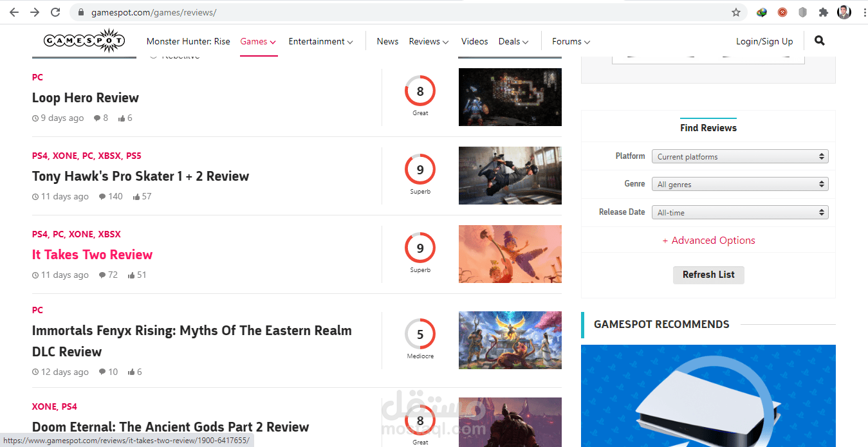Click the gray shield extension icon
Image resolution: width=868 pixels, height=447 pixels.
[802, 12]
